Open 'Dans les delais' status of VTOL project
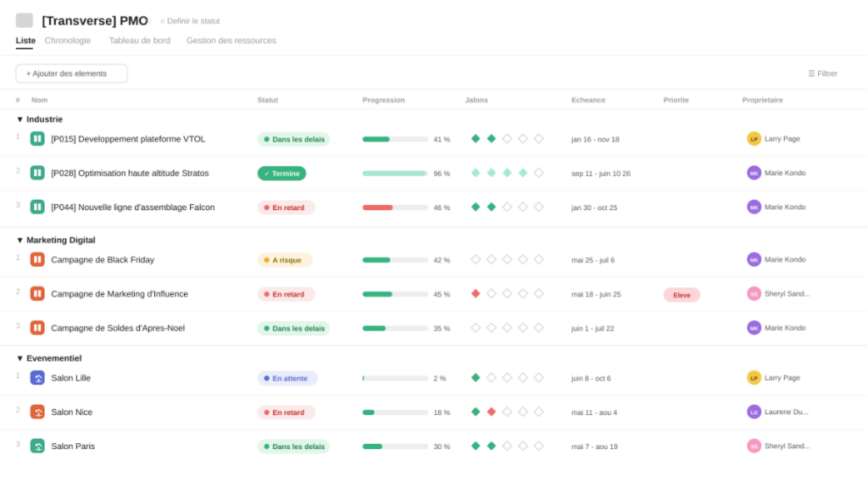The height and width of the screenshot is (499, 868). pyautogui.click(x=293, y=140)
